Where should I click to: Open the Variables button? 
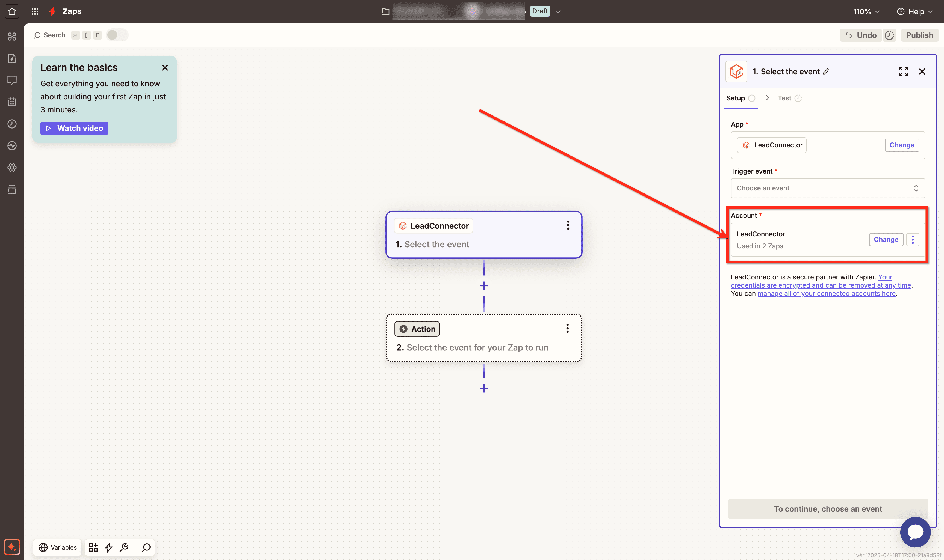[58, 547]
